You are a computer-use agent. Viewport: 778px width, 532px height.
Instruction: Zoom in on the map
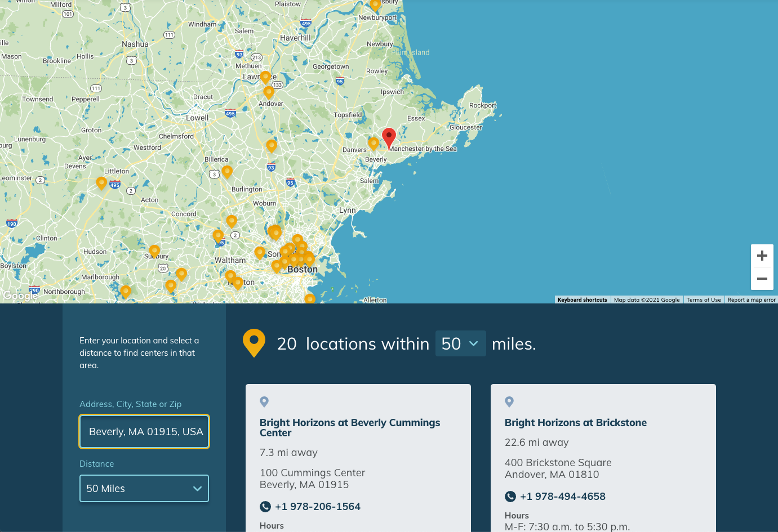762,256
